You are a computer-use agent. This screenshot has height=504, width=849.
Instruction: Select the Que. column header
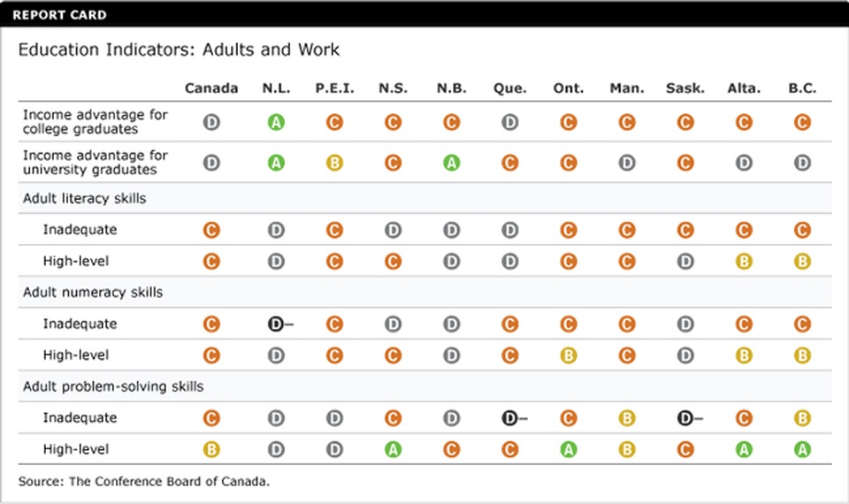510,88
